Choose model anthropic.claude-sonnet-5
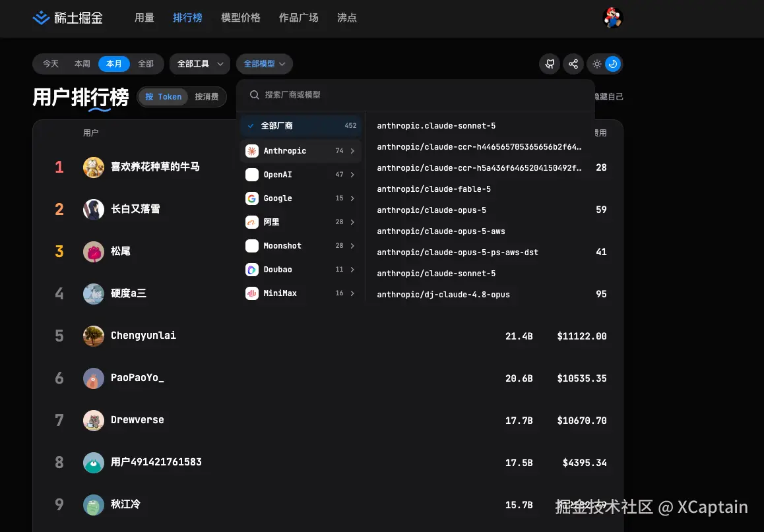This screenshot has height=532, width=764. [436, 125]
